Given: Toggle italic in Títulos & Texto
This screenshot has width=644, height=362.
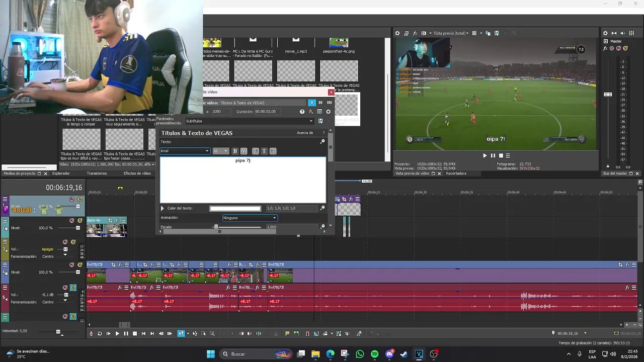Looking at the screenshot, I should pos(244,151).
